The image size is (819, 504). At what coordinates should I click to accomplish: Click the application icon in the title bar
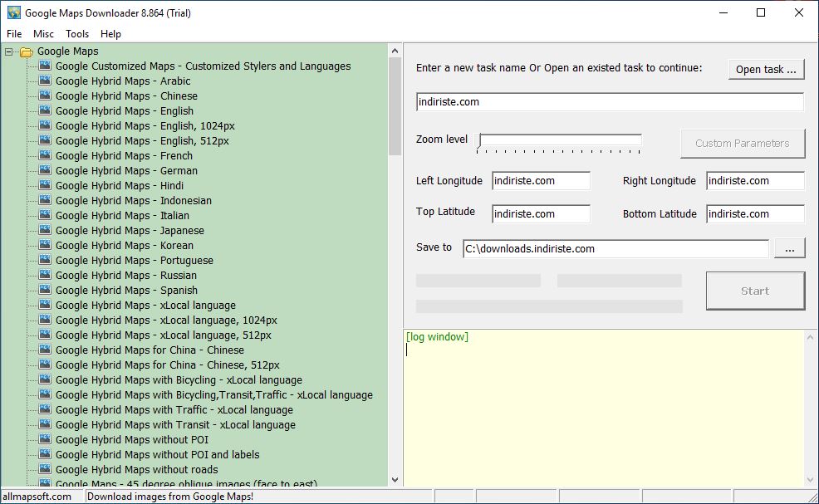pos(14,12)
